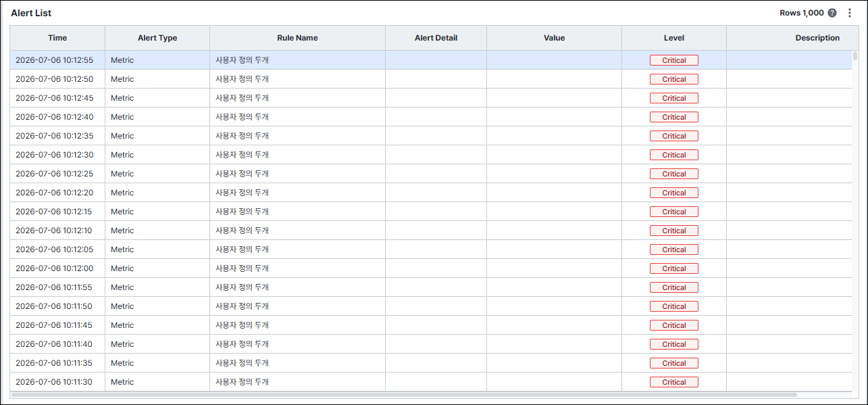Click the Alert Detail column header

pyautogui.click(x=436, y=38)
